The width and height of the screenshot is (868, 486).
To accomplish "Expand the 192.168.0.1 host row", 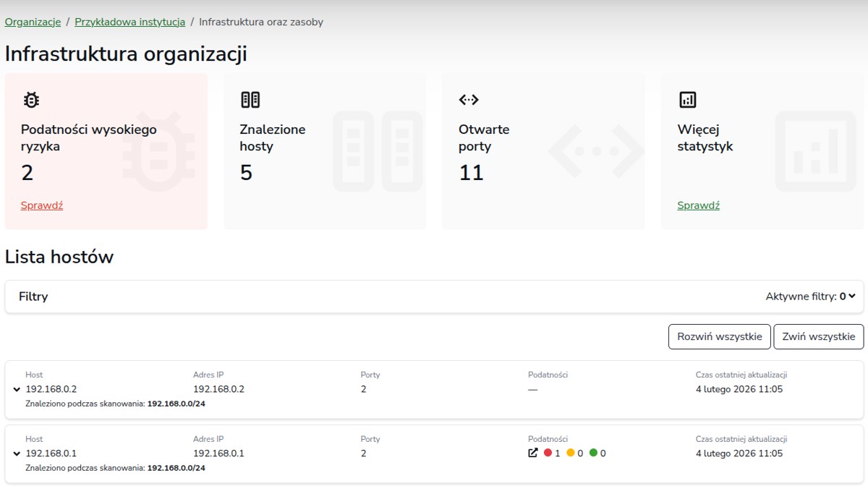I will [16, 454].
